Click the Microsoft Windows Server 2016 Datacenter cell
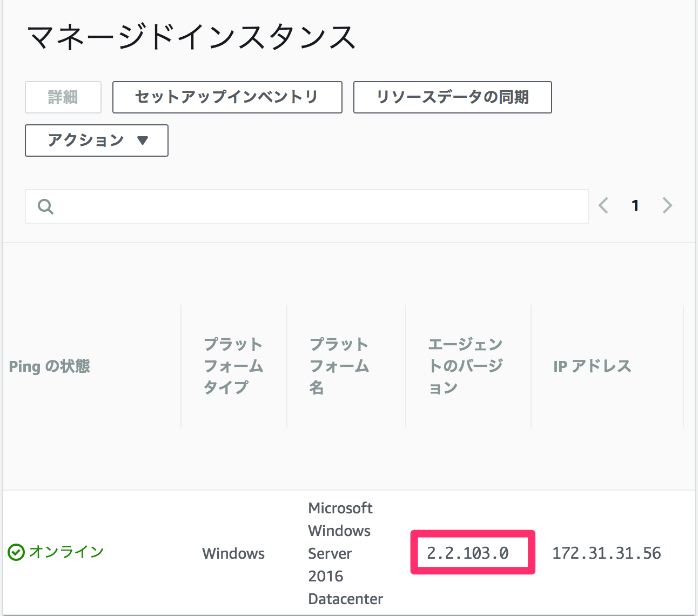Screen dimensions: 698x616 point(345,553)
